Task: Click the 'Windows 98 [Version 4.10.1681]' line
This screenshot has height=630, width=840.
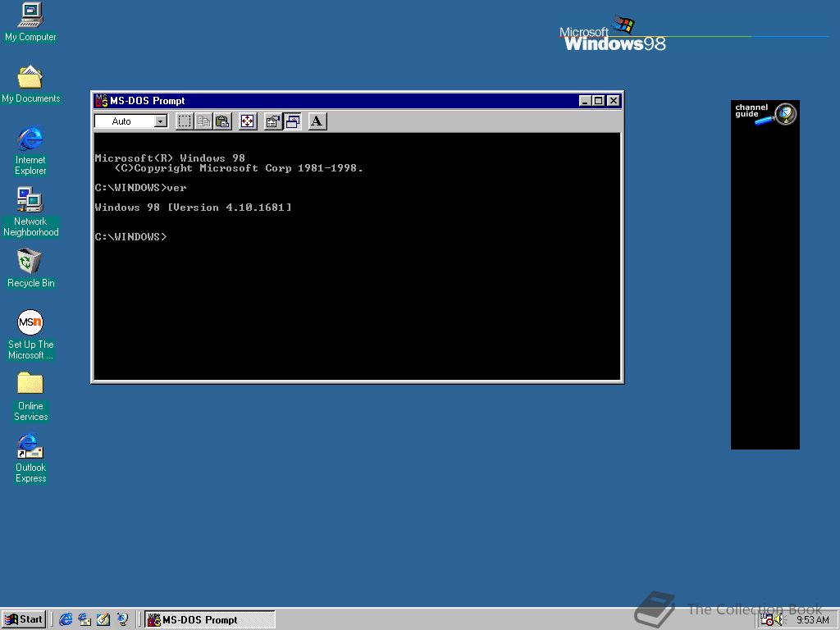Action: click(194, 208)
